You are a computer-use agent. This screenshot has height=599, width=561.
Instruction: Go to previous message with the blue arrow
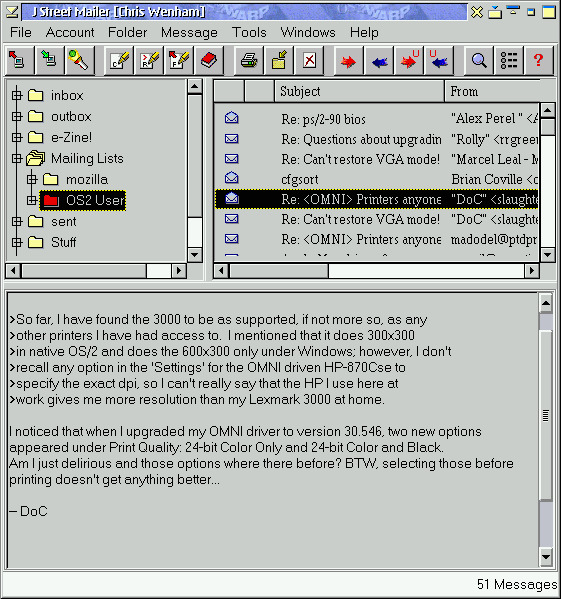tap(379, 60)
